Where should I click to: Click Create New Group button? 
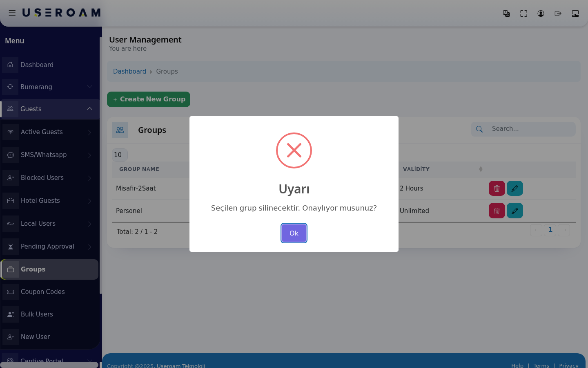pos(149,99)
